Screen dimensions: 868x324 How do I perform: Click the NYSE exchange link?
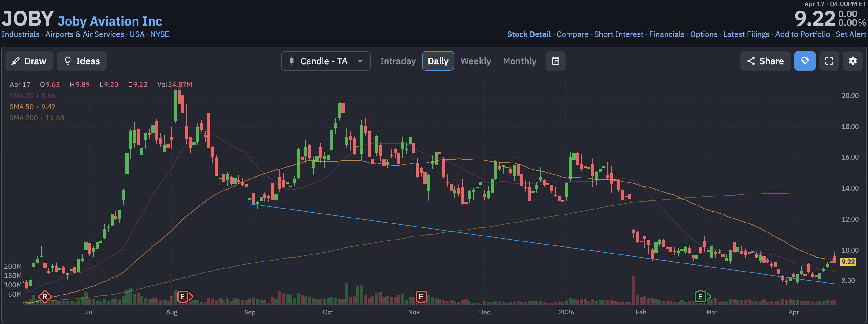pyautogui.click(x=160, y=34)
